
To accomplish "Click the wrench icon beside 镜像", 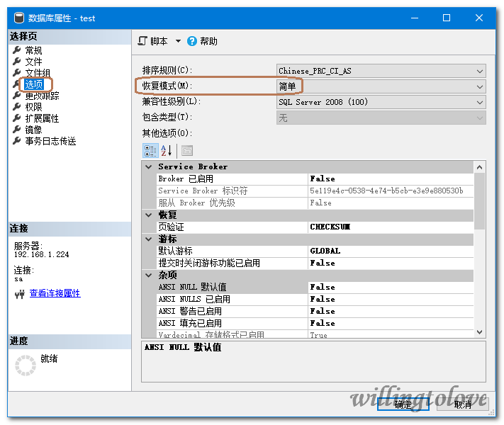I will [x=17, y=130].
